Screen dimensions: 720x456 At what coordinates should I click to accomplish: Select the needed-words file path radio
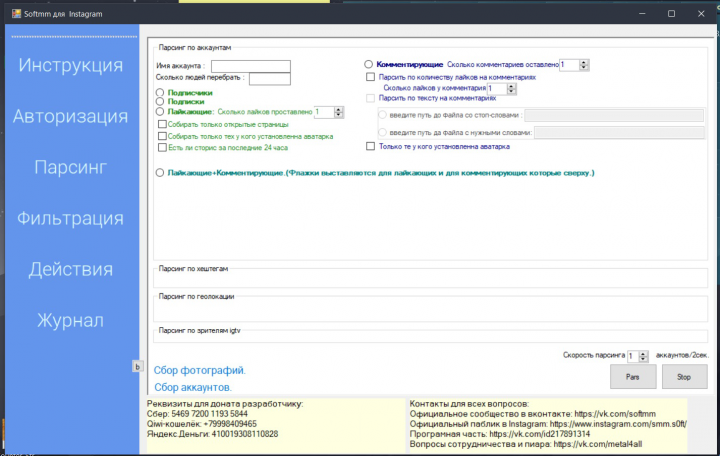(382, 133)
